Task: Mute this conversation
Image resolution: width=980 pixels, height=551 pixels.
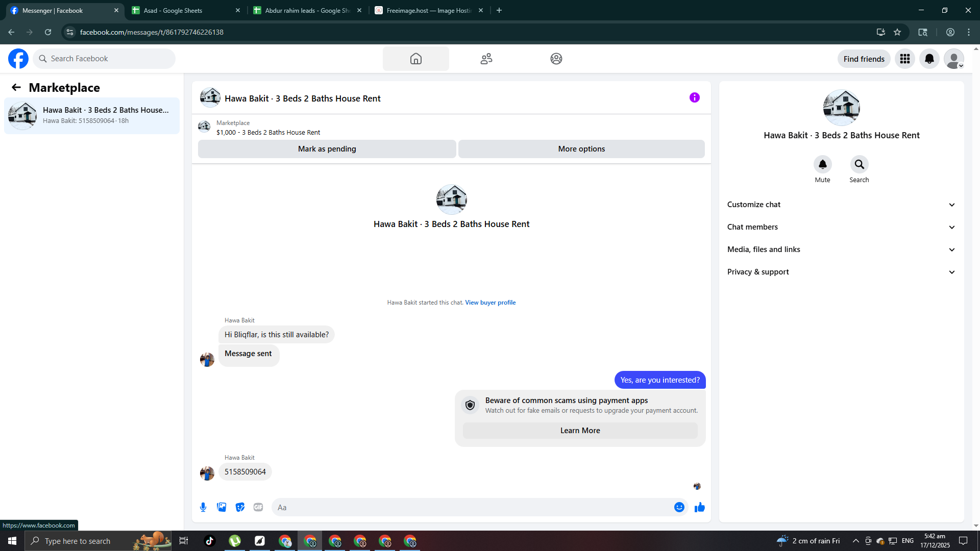Action: (x=822, y=164)
